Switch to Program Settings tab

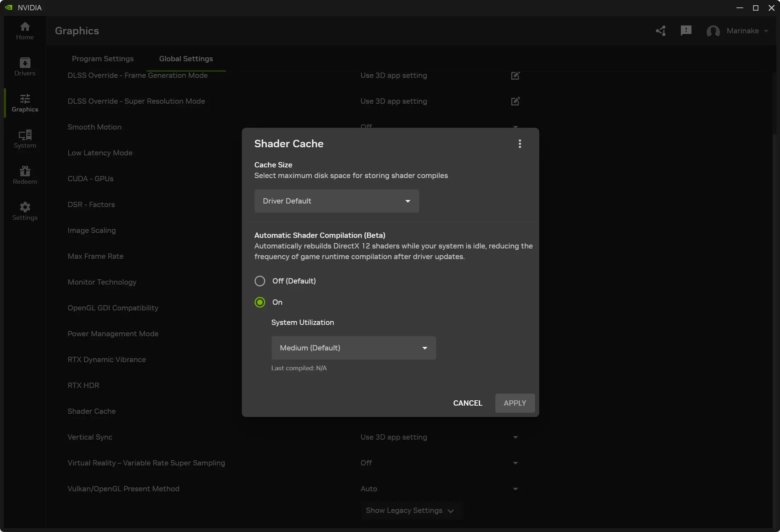[103, 59]
